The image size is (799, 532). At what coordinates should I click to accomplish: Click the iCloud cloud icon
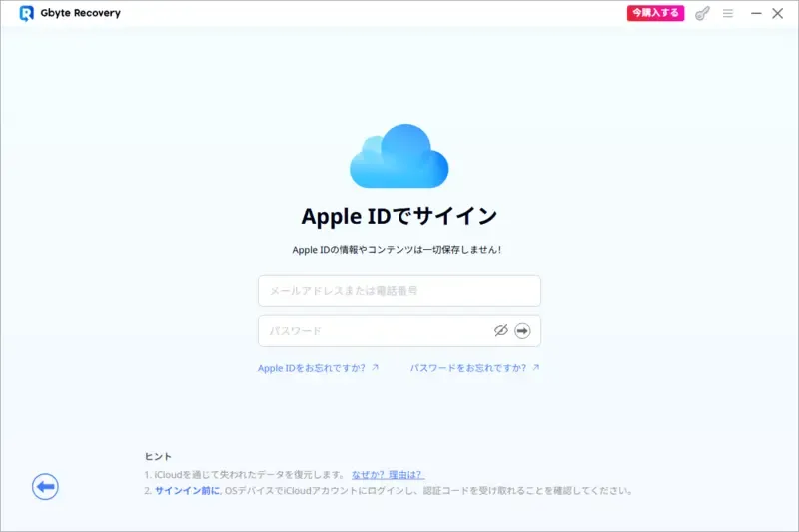[399, 156]
